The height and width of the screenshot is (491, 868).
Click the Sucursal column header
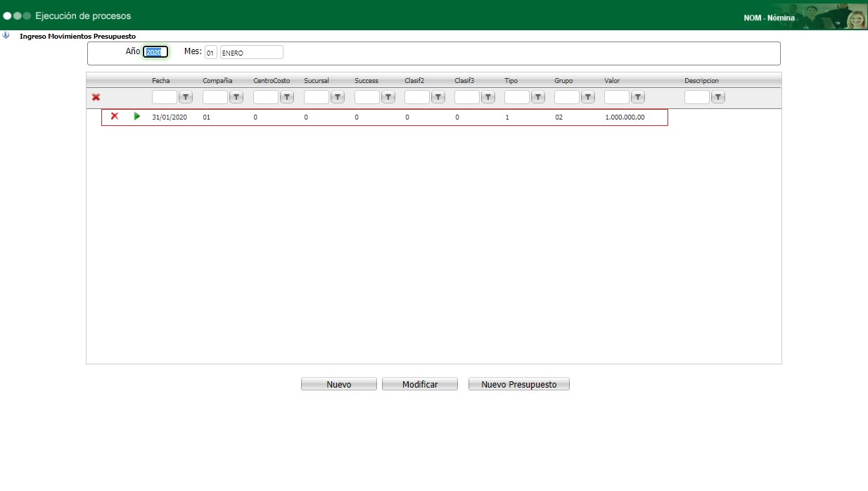(x=317, y=81)
